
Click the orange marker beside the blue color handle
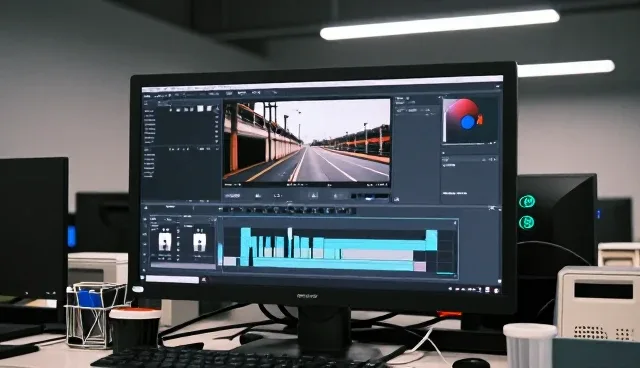[480, 120]
